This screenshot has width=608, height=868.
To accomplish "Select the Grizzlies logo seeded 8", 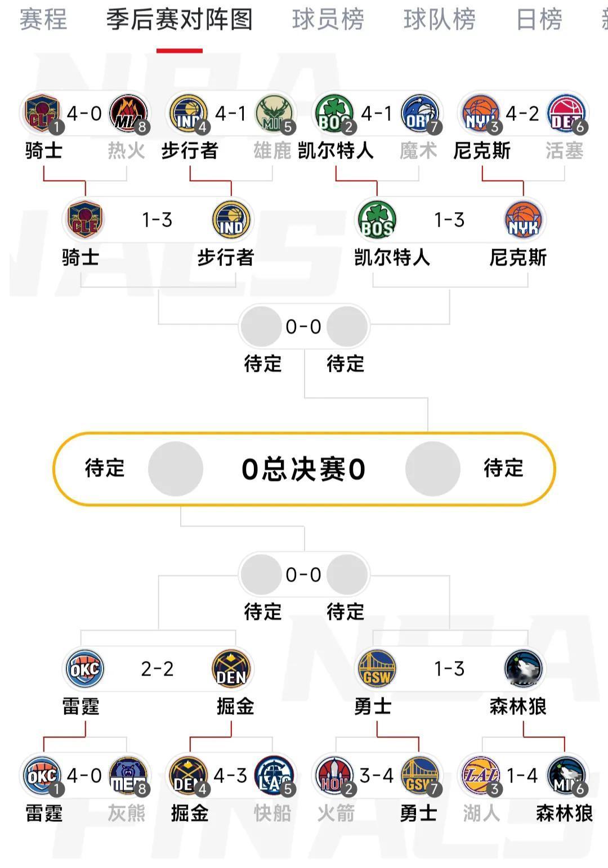I will [x=129, y=776].
